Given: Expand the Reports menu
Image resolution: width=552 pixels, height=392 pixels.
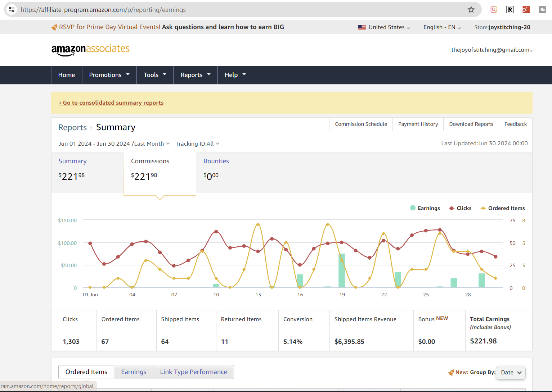Looking at the screenshot, I should [196, 75].
